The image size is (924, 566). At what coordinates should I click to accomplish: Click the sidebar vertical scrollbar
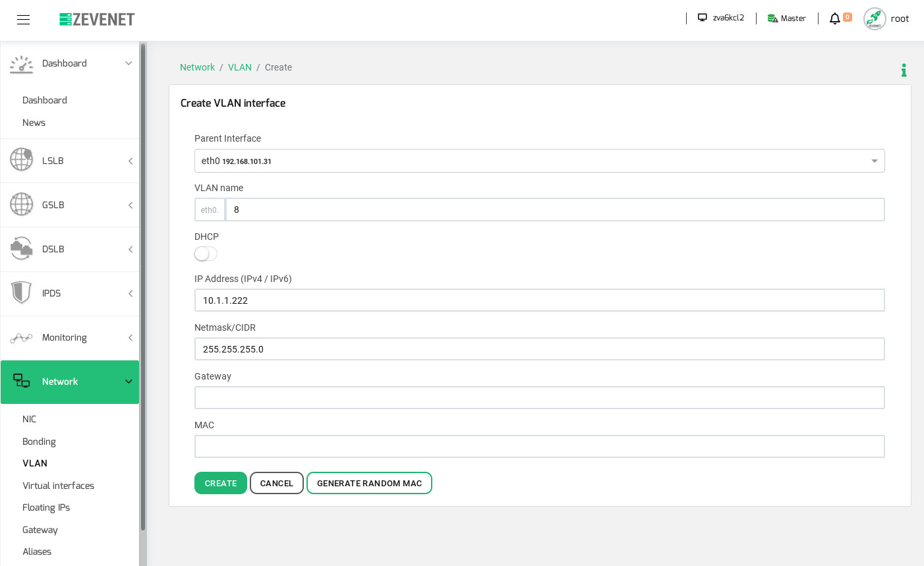143,287
